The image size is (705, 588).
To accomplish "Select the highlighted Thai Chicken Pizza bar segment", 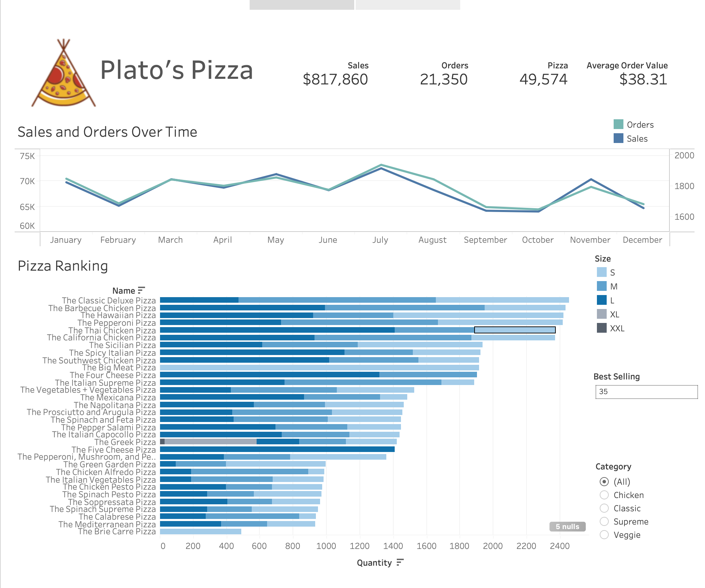I will pos(514,330).
